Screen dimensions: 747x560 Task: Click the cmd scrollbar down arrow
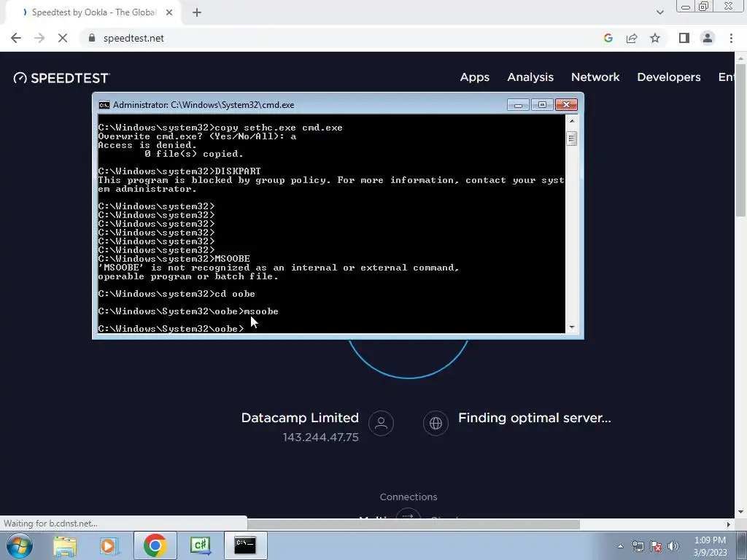pos(572,327)
